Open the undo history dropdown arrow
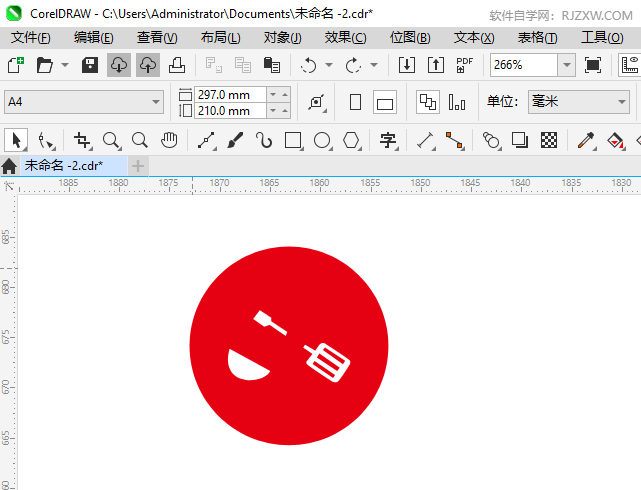The image size is (641, 490). coord(329,65)
